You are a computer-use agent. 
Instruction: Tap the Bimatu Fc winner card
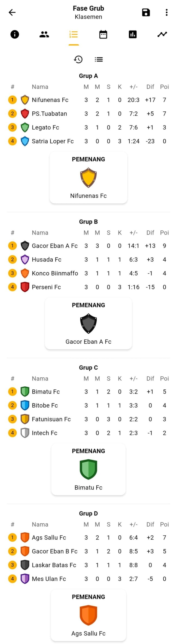coord(88,469)
